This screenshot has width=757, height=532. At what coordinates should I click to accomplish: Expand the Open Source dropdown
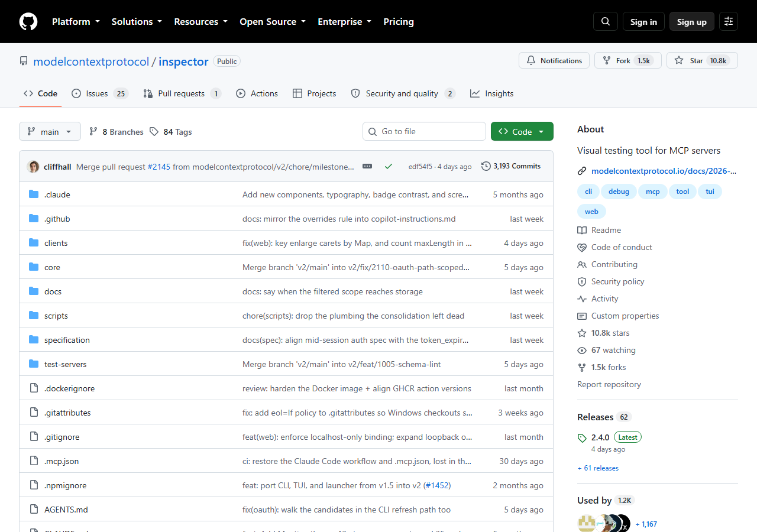273,21
